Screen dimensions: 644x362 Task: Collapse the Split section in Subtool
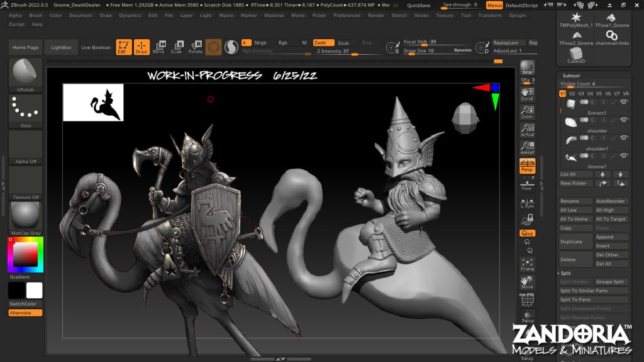coord(566,273)
